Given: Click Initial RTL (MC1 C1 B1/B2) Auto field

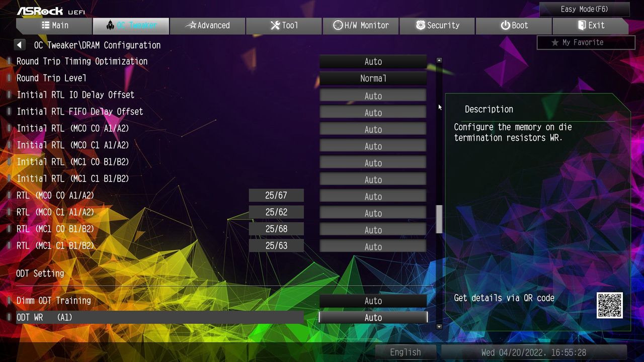Looking at the screenshot, I should pos(373,179).
